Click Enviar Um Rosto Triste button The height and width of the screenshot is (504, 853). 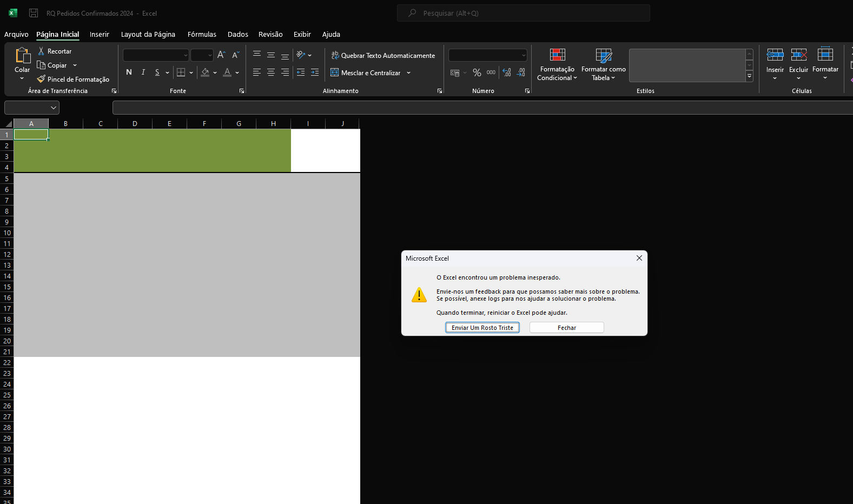(482, 328)
